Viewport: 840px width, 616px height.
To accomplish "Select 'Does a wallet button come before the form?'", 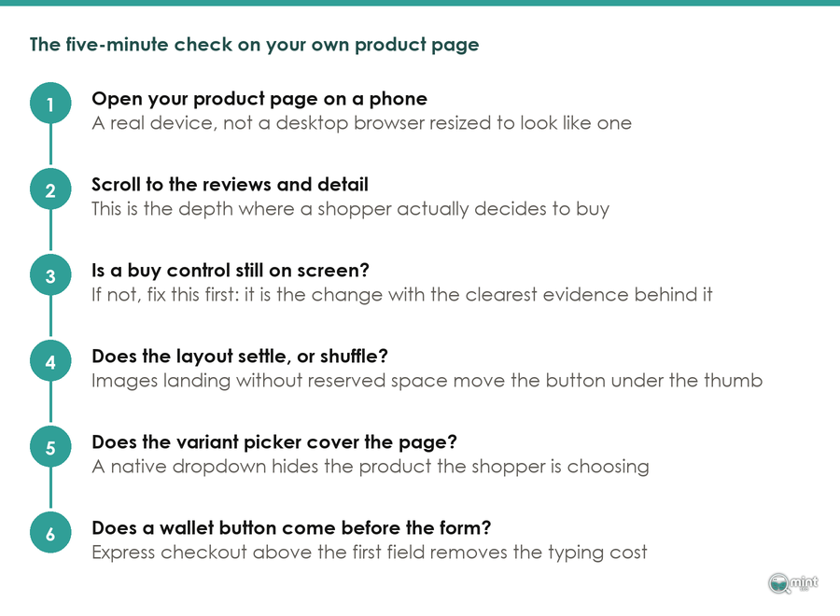I will pyautogui.click(x=291, y=528).
